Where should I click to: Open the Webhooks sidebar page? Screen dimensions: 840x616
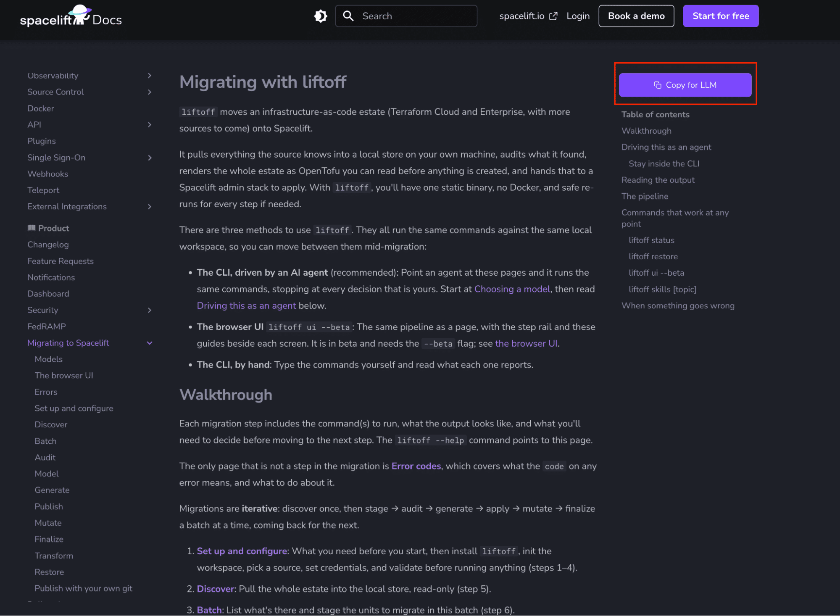47,174
